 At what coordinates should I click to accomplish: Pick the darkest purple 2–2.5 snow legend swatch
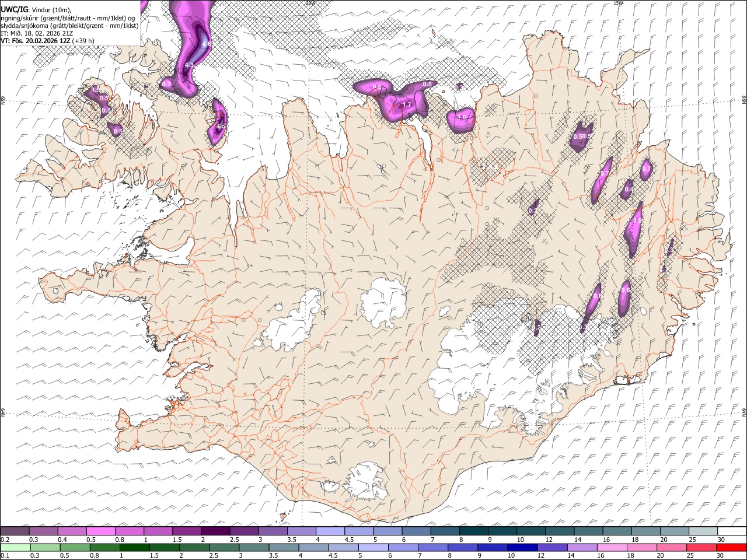point(215,531)
